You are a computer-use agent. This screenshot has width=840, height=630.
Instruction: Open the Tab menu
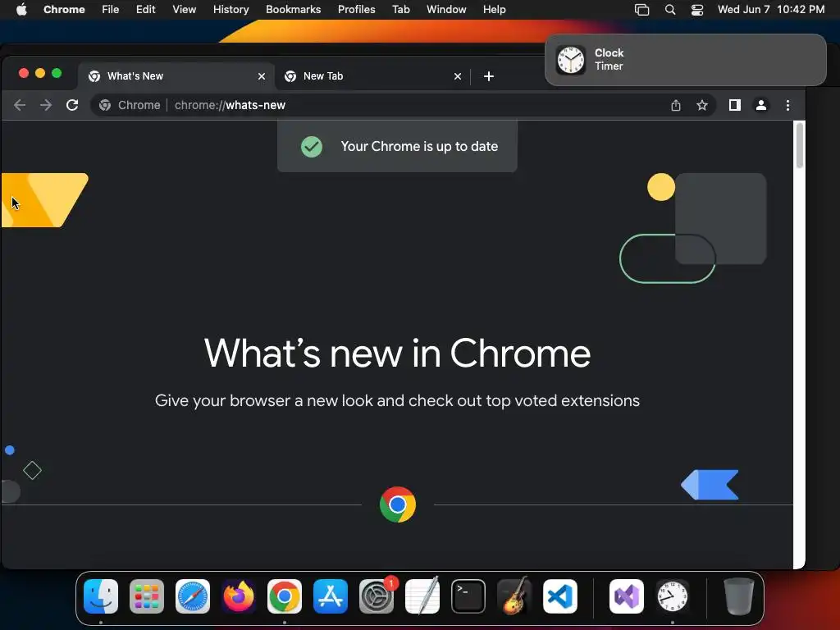400,9
